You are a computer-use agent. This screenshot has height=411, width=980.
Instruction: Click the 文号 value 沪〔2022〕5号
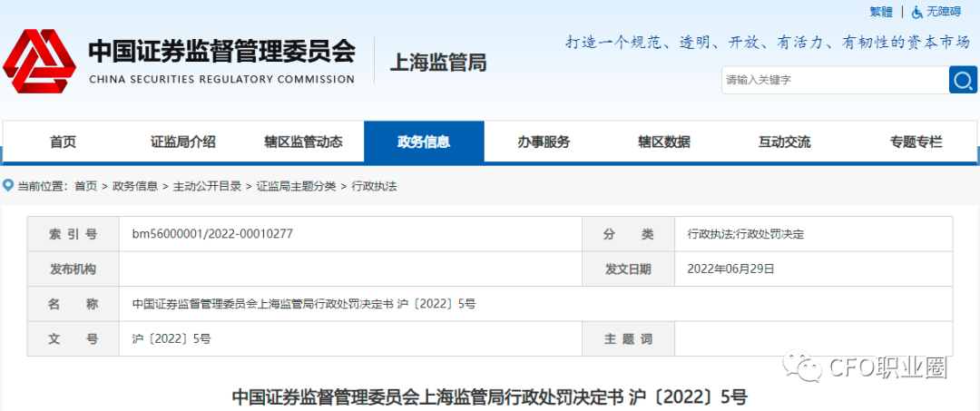coord(171,339)
